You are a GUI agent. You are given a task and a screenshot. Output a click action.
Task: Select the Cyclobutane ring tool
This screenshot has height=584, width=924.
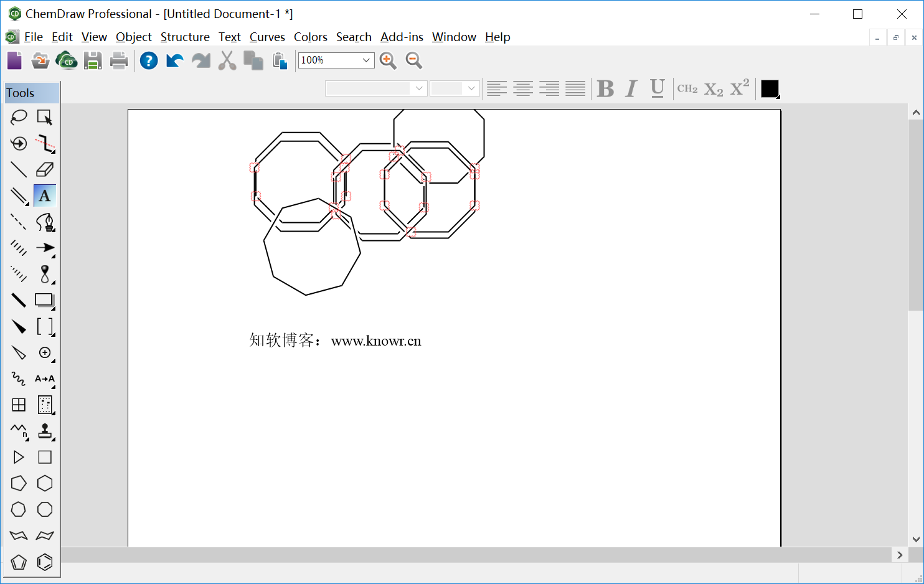(x=45, y=457)
